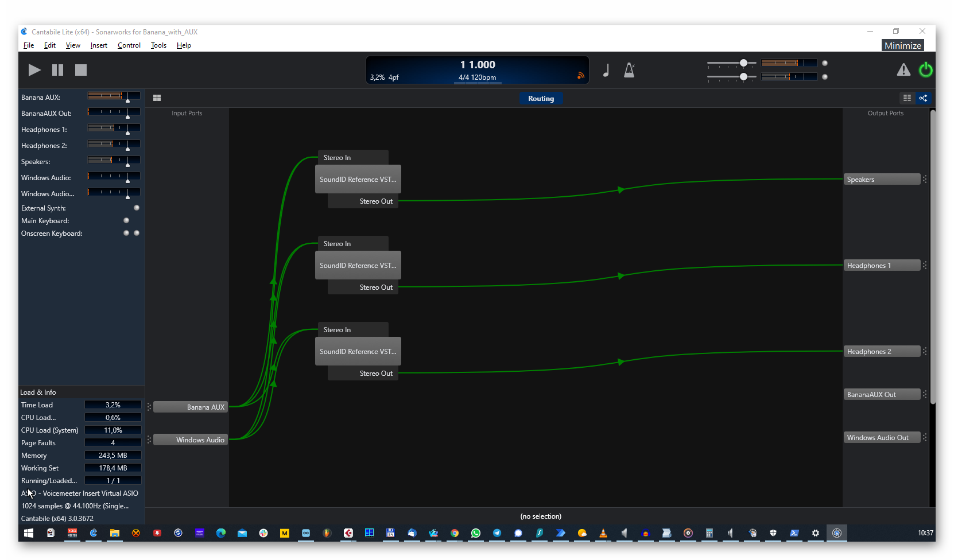The width and height of the screenshot is (954, 560).
Task: Click the grid icon left of Routing
Action: tap(157, 98)
